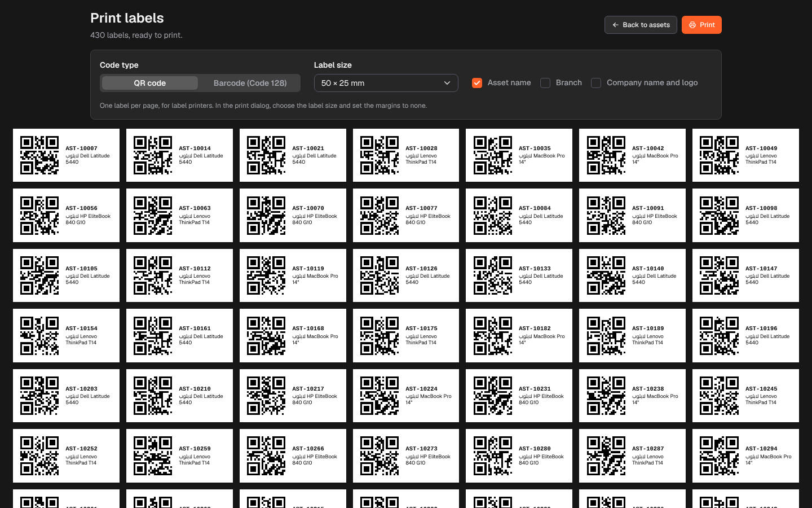This screenshot has width=812, height=508.
Task: Open the AST-10238 label thumbnail
Action: coord(632,396)
